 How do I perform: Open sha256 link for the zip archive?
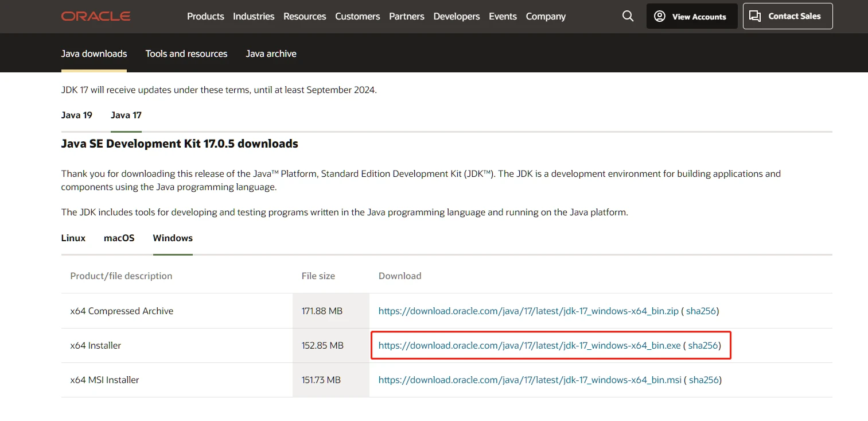[x=701, y=311]
